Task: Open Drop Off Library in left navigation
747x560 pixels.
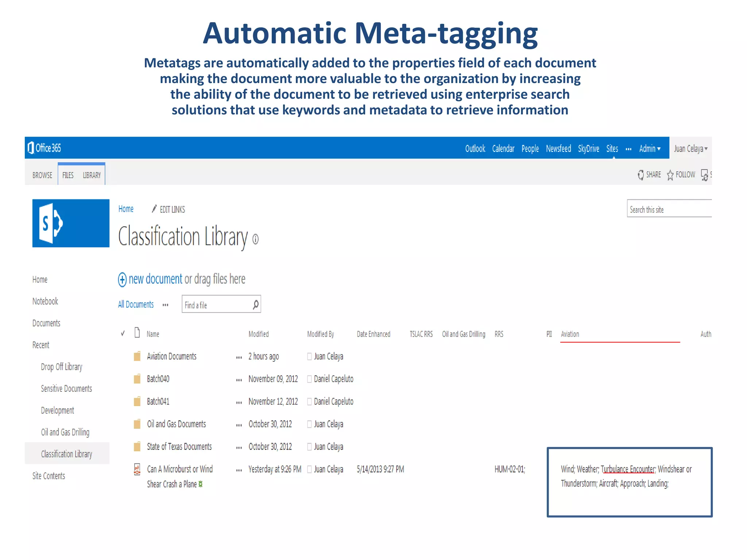Action: click(62, 367)
